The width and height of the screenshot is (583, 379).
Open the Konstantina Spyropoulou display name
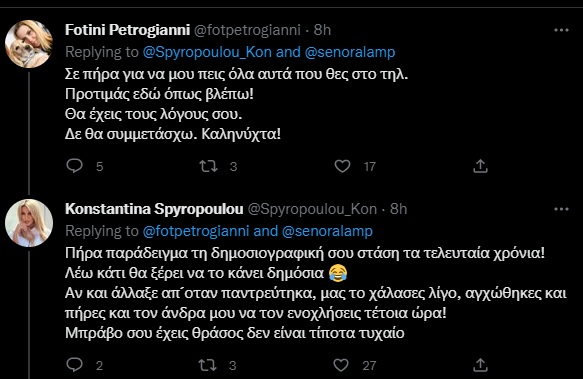pos(154,209)
